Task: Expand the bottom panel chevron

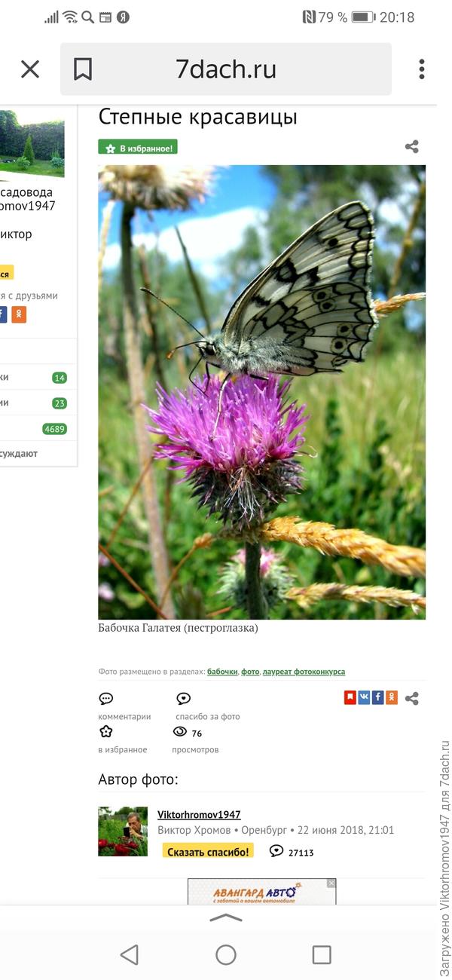Action: pyautogui.click(x=226, y=917)
